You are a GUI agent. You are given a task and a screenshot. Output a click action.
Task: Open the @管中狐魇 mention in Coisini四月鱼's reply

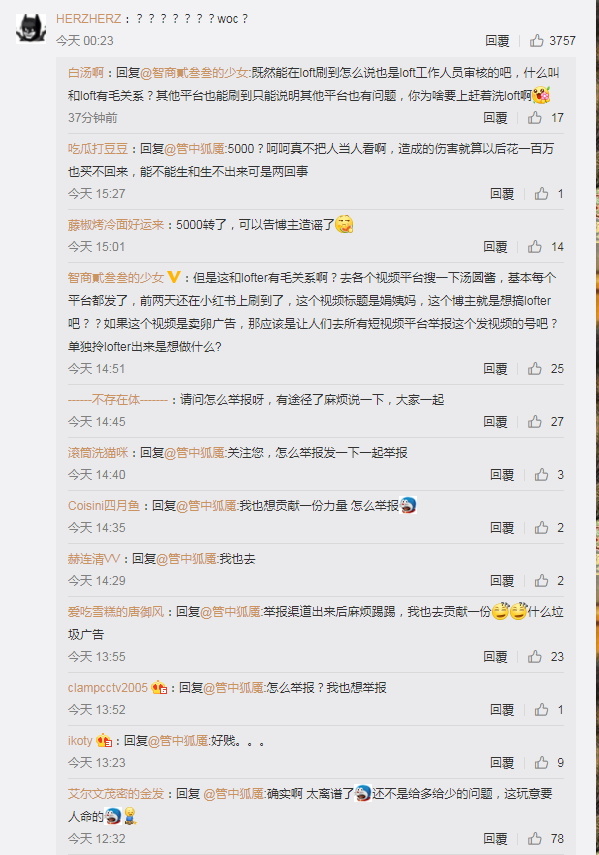(206, 505)
